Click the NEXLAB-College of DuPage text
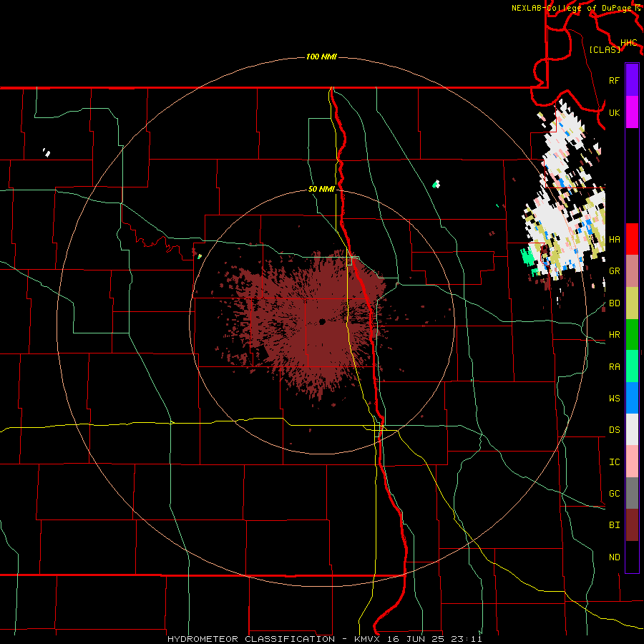 (x=573, y=8)
